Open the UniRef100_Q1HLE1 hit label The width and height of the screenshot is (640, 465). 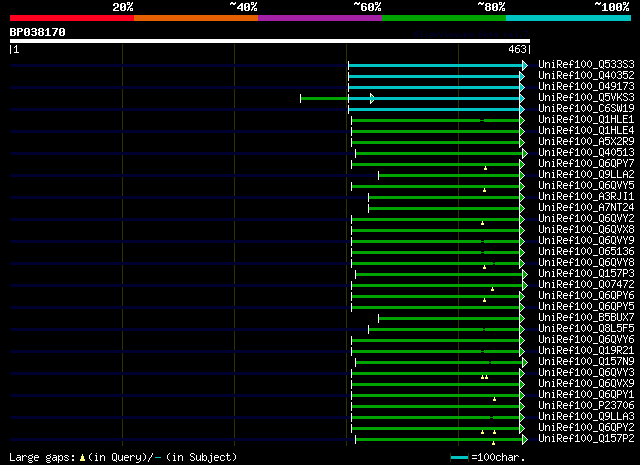pyautogui.click(x=586, y=120)
